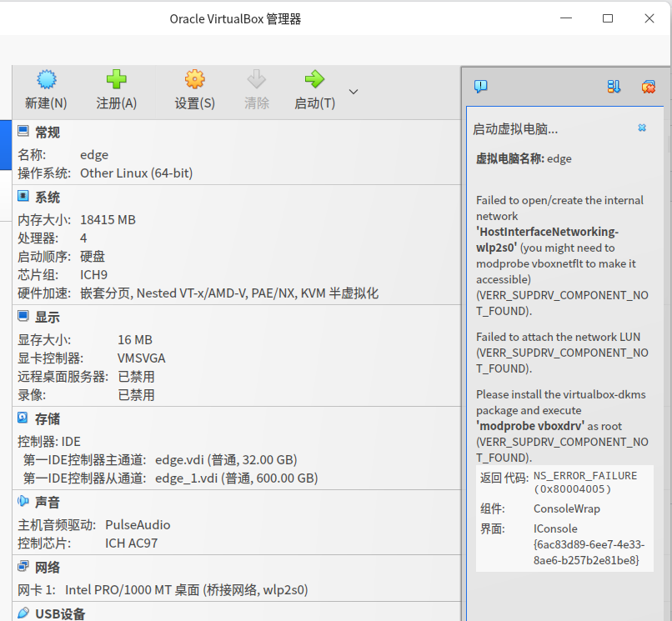Open the Audio (声音) section header
672x621 pixels.
[x=48, y=503]
